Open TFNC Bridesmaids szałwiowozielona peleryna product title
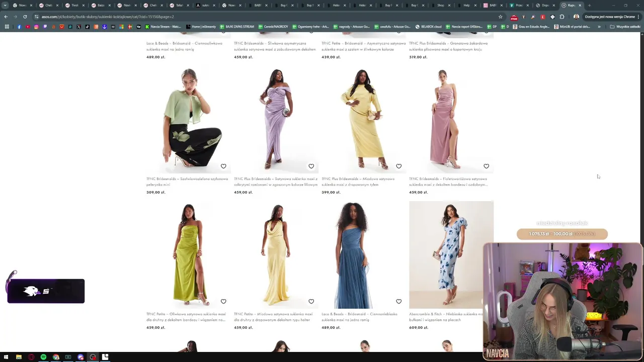The width and height of the screenshot is (644, 362). pos(187,182)
